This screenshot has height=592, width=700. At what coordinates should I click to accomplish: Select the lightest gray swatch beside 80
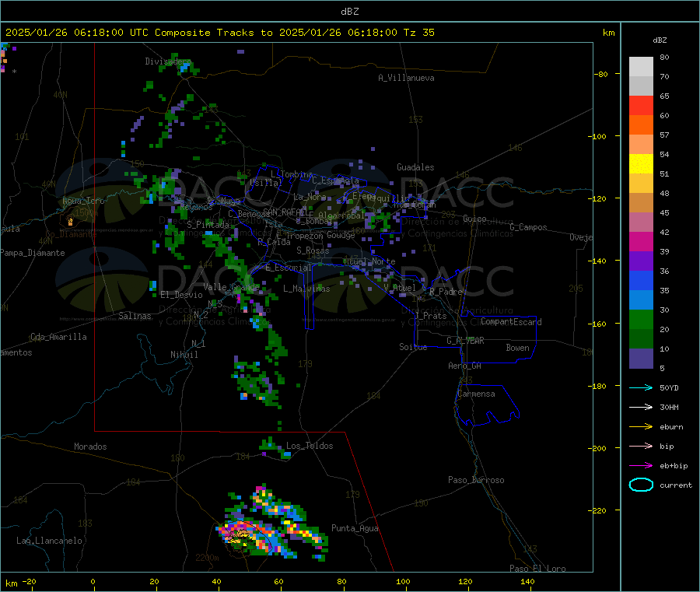(x=641, y=67)
